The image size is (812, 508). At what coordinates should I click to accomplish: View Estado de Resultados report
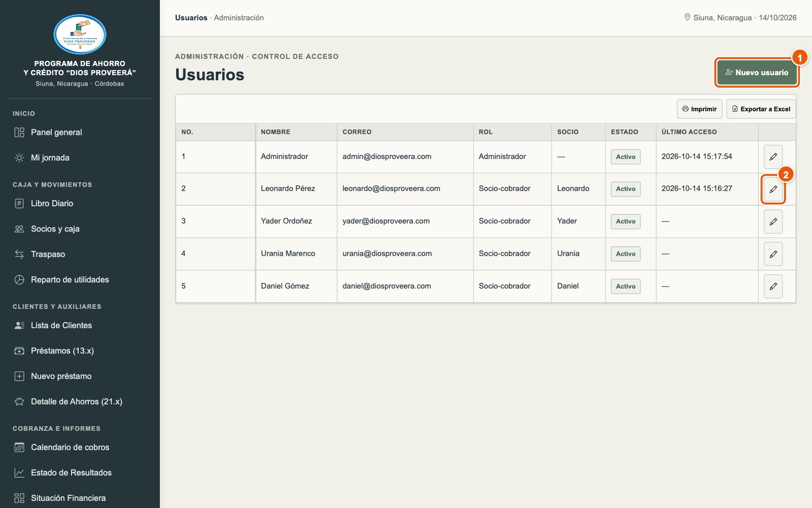(x=80, y=473)
